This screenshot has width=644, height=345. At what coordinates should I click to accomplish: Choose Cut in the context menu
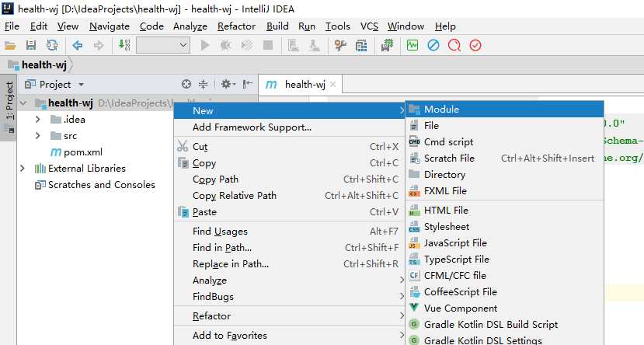pyautogui.click(x=289, y=147)
